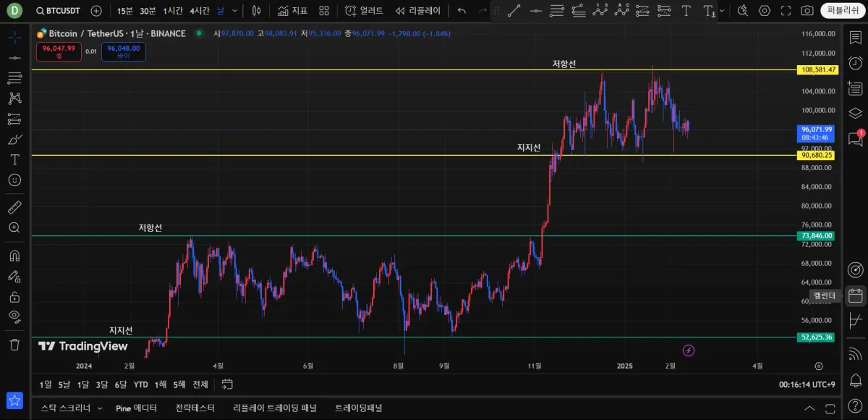
Task: Create an alert with 얼러트
Action: pyautogui.click(x=364, y=11)
